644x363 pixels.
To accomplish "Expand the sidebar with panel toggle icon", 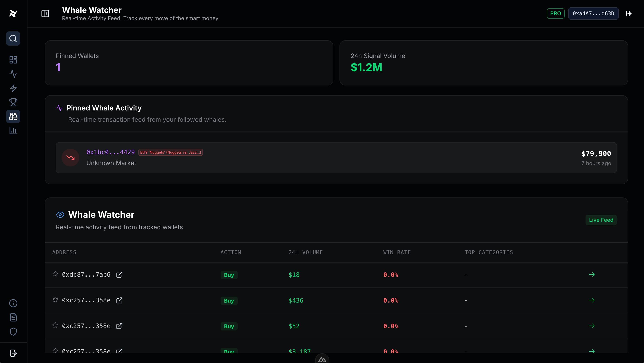I will pos(45,14).
